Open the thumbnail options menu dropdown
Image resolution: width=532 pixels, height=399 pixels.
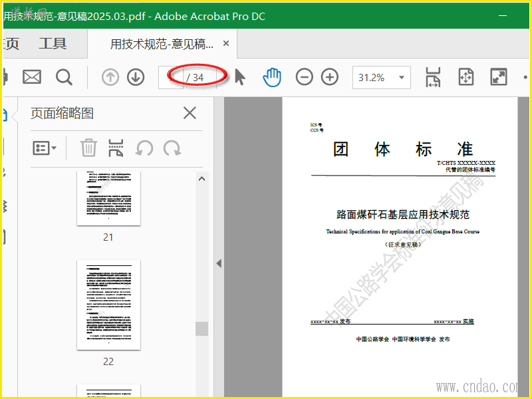pyautogui.click(x=45, y=148)
